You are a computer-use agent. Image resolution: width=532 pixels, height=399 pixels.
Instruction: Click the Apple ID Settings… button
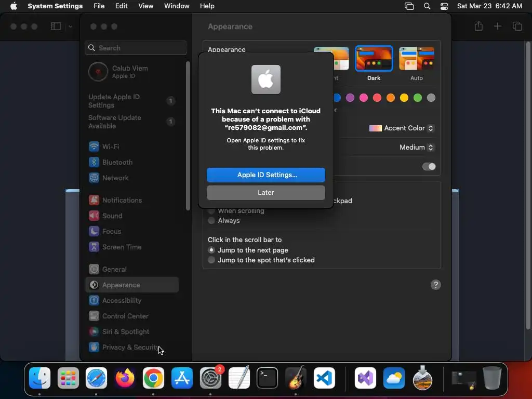pos(266,175)
